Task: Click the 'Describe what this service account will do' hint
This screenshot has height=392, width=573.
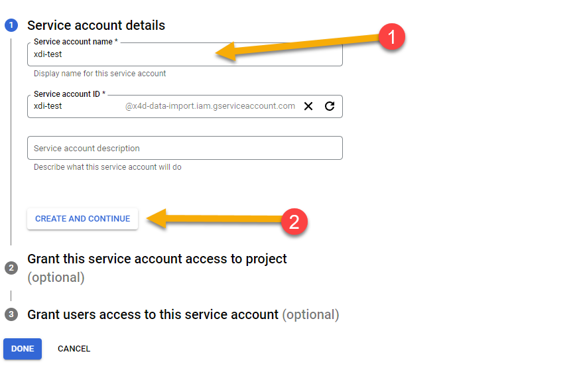Action: point(107,167)
